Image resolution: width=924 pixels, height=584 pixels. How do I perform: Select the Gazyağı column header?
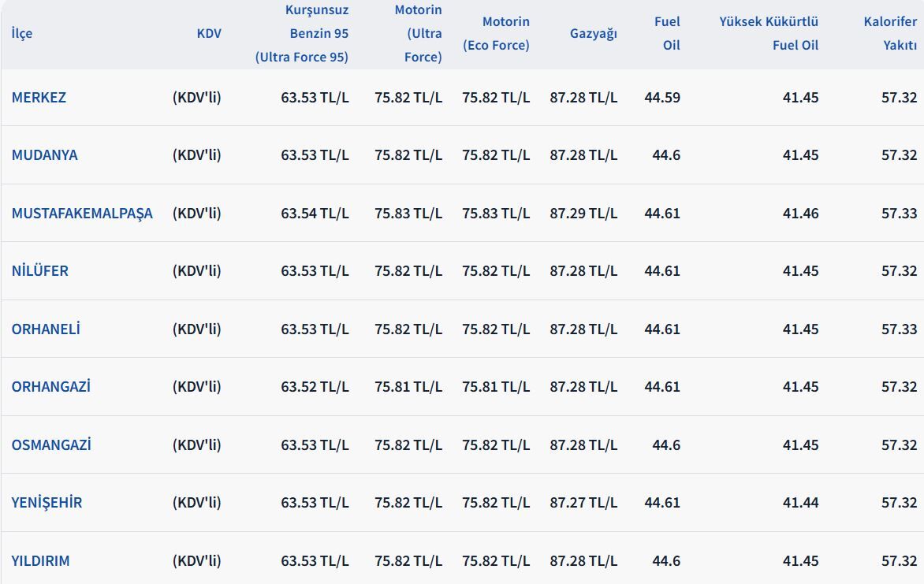point(594,34)
